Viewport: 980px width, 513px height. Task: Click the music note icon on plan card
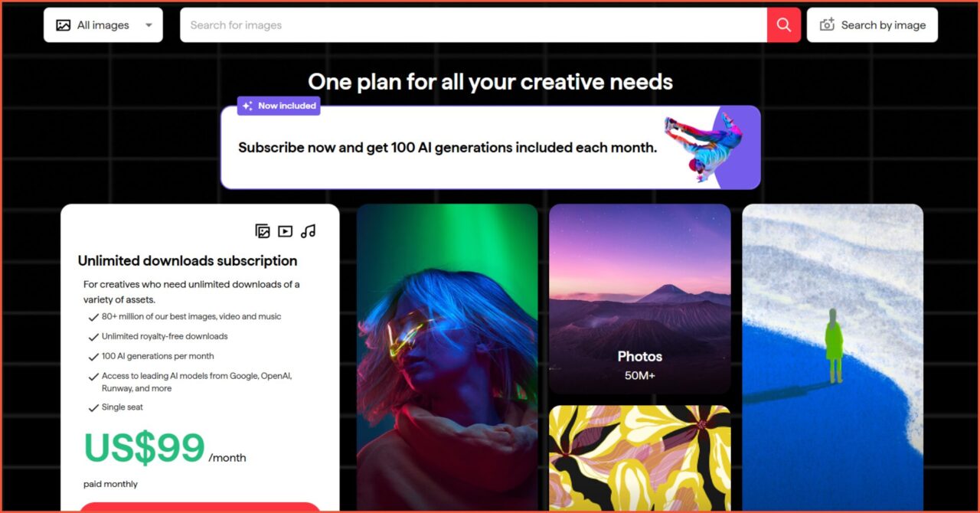(x=308, y=231)
